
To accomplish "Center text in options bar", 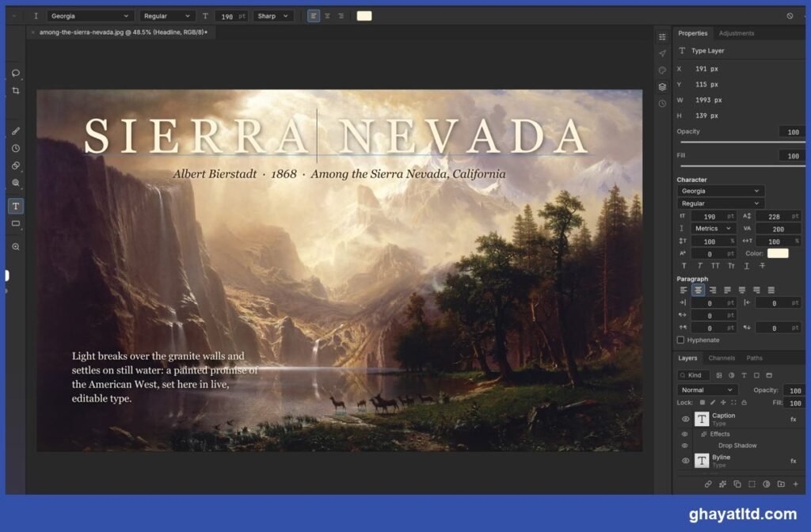I will coord(327,16).
